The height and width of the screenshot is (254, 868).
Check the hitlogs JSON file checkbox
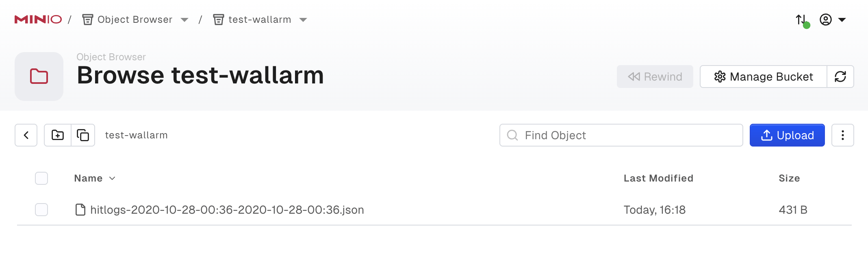[x=41, y=210]
